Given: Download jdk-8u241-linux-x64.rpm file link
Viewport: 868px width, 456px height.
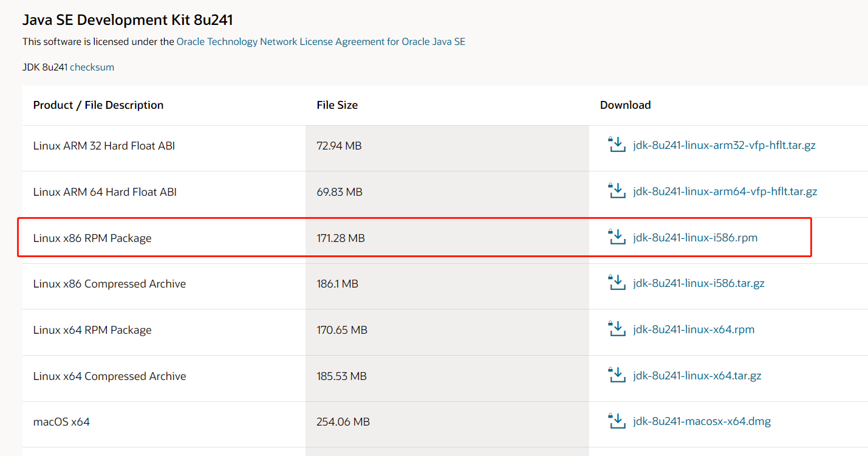Looking at the screenshot, I should [694, 330].
